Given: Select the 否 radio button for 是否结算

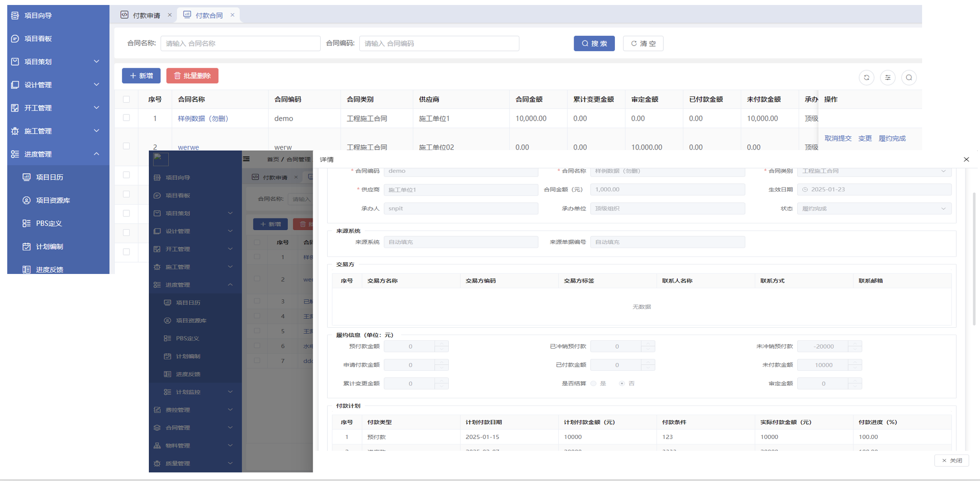Looking at the screenshot, I should (622, 383).
